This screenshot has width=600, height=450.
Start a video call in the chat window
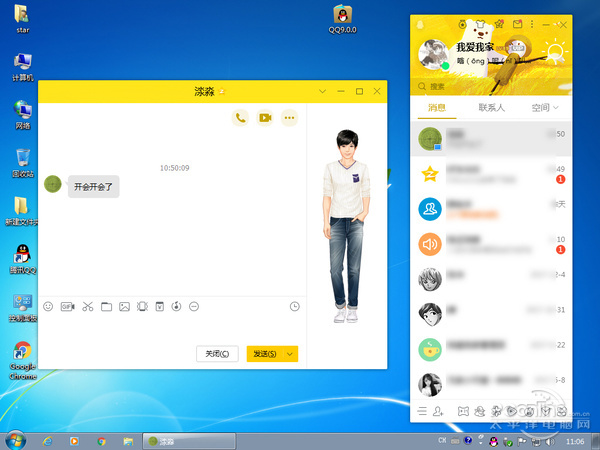pos(265,118)
